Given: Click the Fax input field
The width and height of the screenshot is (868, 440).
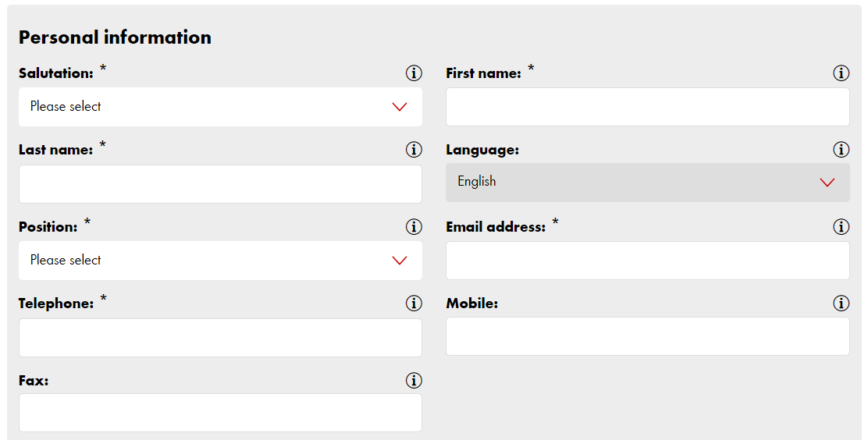Looking at the screenshot, I should pyautogui.click(x=220, y=413).
